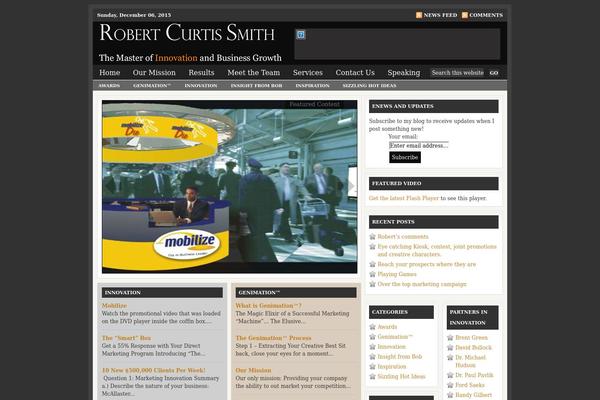This screenshot has width=600, height=400.
Task: Open the Mobilize article link
Action: [114, 306]
